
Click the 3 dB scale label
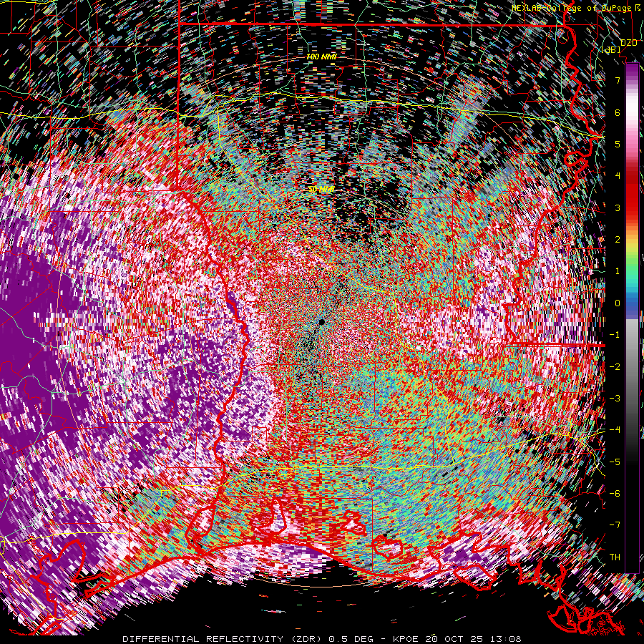pos(618,208)
